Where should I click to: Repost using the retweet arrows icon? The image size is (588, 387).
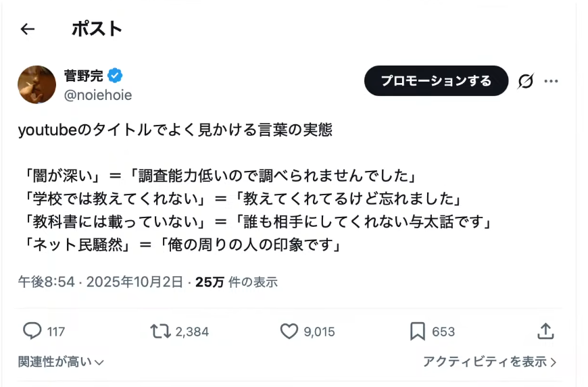coord(160,331)
